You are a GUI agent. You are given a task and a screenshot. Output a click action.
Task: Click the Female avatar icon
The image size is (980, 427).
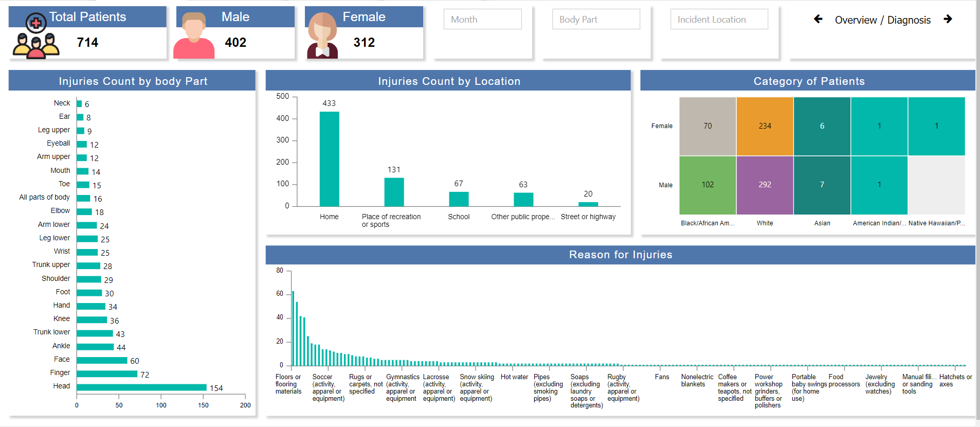pyautogui.click(x=322, y=36)
